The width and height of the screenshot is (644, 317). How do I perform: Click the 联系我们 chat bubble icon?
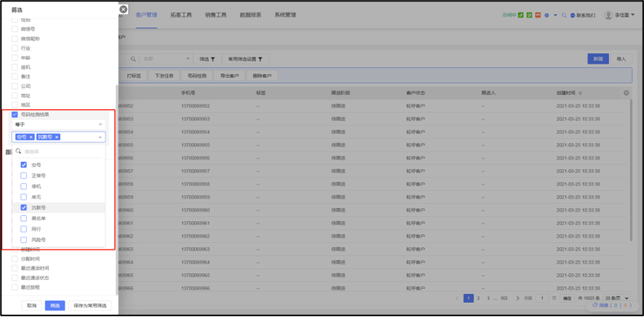pyautogui.click(x=573, y=15)
